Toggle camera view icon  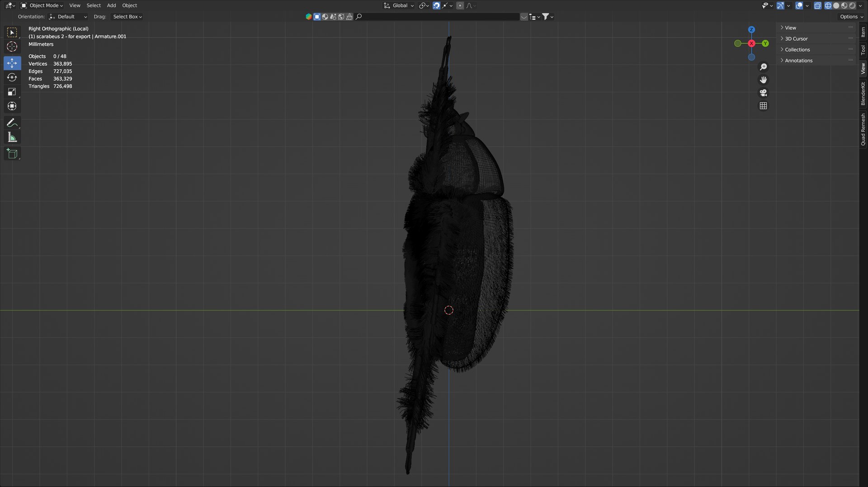click(x=763, y=93)
